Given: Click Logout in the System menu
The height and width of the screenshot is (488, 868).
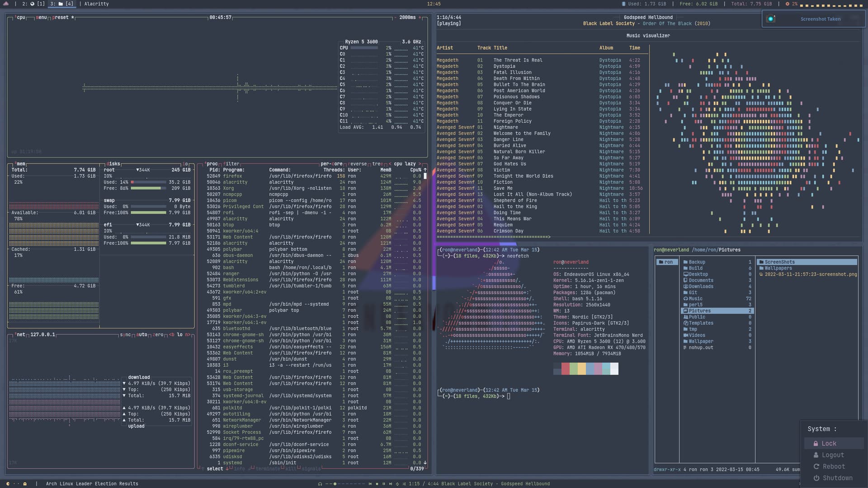Looking at the screenshot, I should 832,455.
